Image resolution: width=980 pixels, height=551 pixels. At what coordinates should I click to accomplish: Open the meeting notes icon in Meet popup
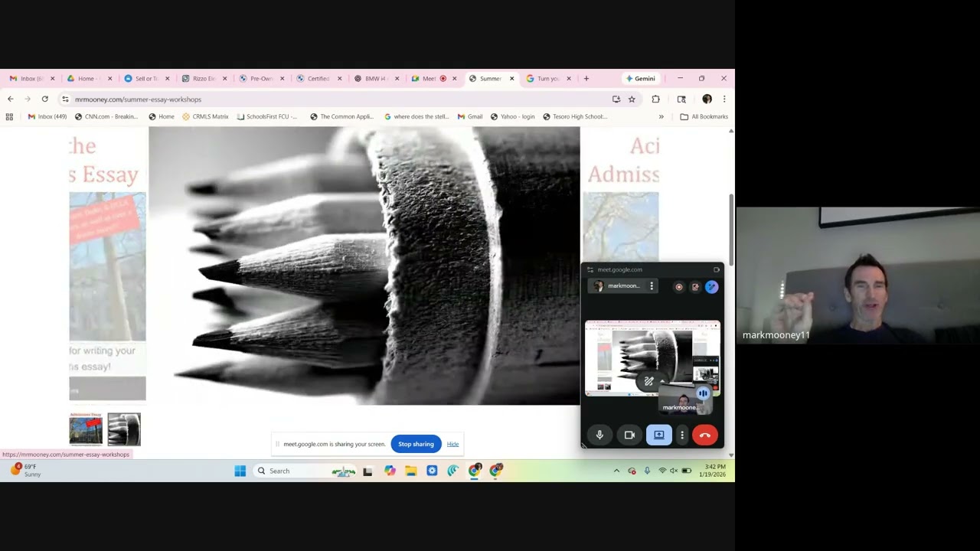[x=695, y=287]
